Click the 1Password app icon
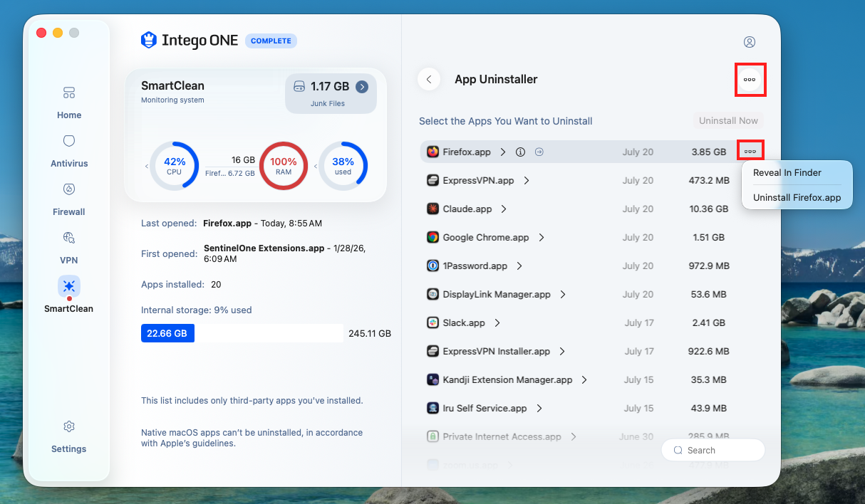Image resolution: width=865 pixels, height=504 pixels. point(432,266)
